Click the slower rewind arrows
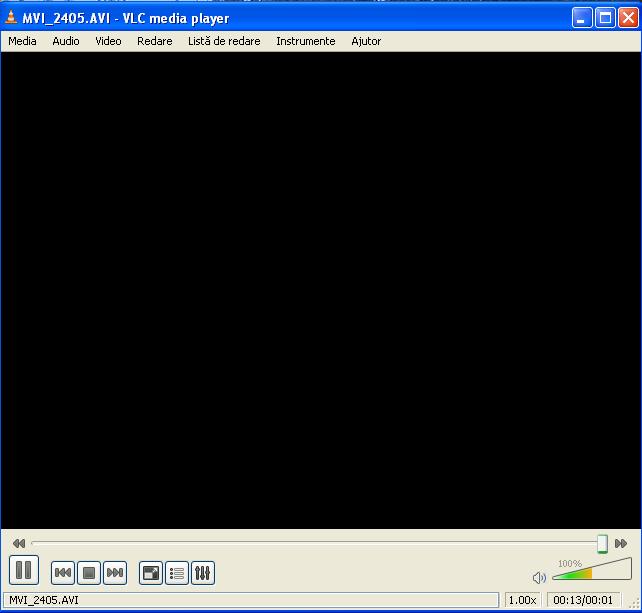The width and height of the screenshot is (642, 613). pyautogui.click(x=19, y=543)
